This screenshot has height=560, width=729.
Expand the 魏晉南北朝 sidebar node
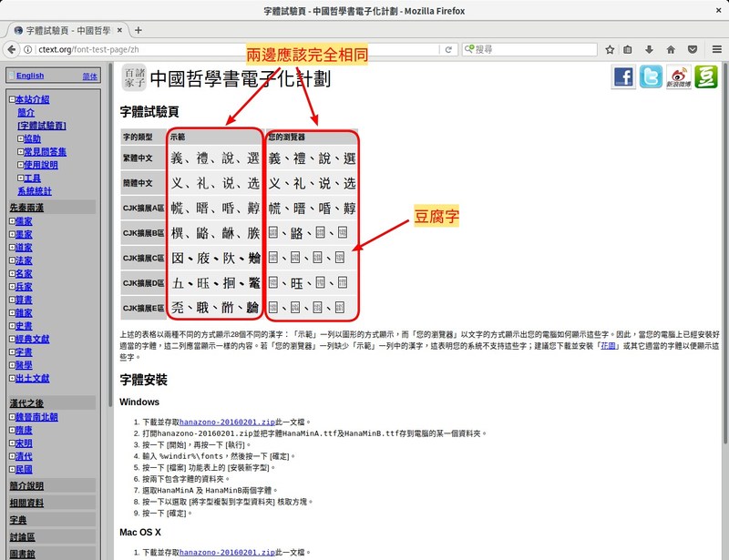click(x=13, y=417)
